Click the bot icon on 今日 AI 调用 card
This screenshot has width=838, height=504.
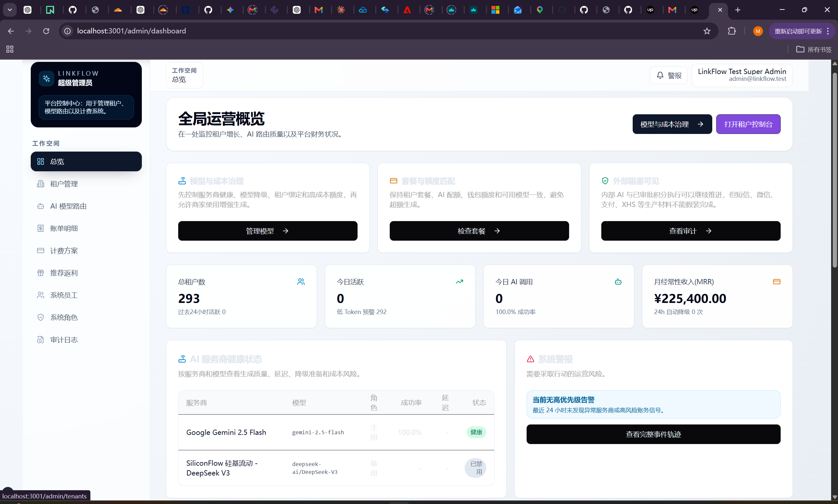[618, 282]
